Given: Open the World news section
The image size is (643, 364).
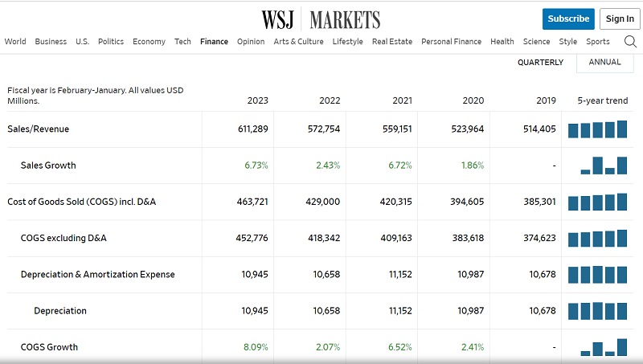Looking at the screenshot, I should [x=15, y=42].
